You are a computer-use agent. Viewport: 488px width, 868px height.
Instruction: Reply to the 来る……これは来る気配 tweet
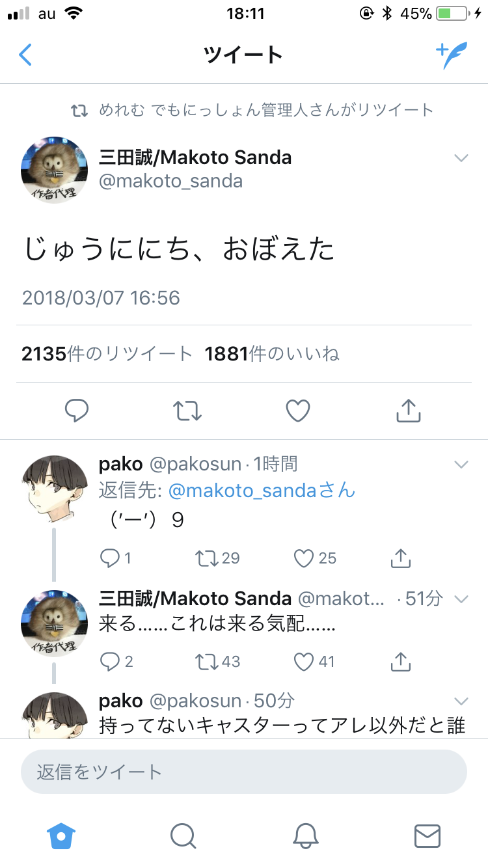coord(109,662)
